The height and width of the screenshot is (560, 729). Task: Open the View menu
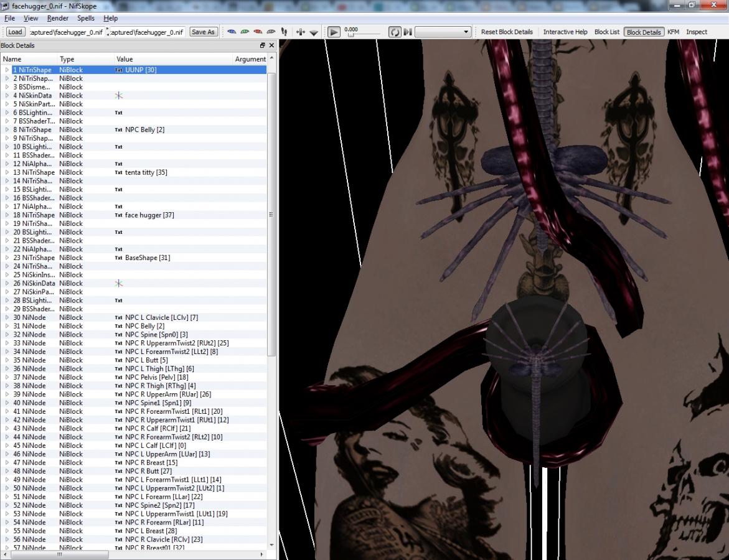point(31,18)
